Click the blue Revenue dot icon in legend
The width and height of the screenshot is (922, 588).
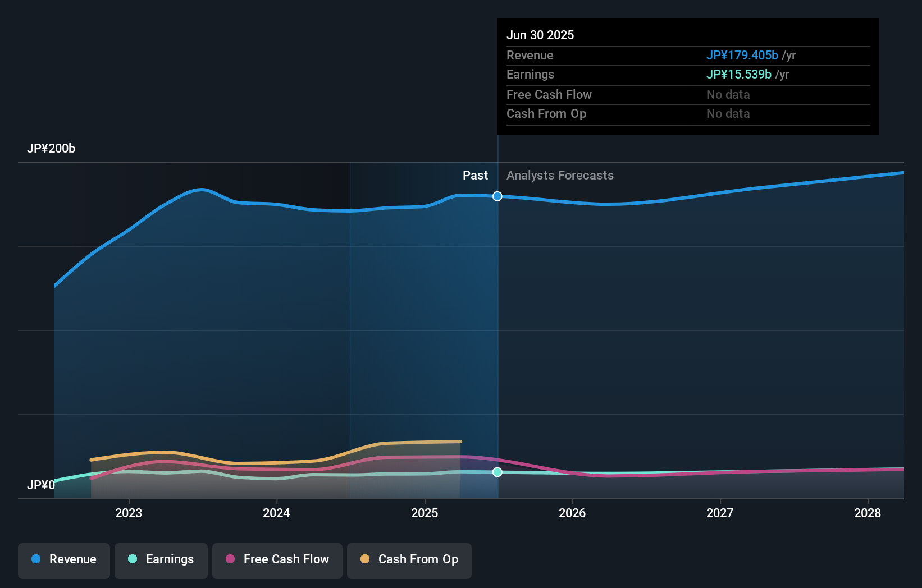36,559
